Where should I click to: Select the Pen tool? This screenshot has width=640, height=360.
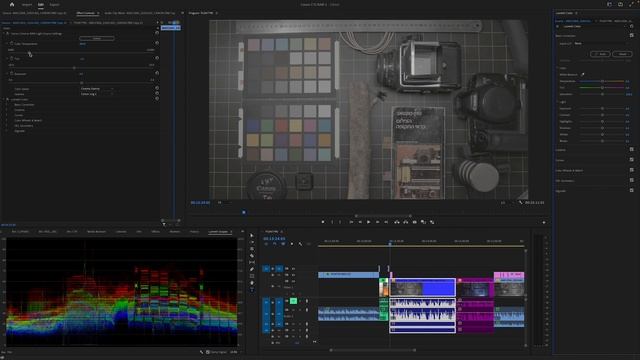(252, 269)
